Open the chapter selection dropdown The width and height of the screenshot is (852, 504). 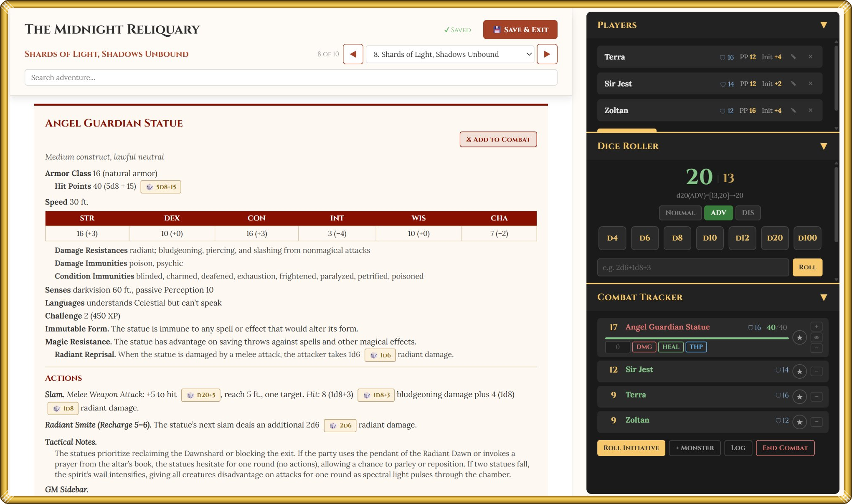coord(450,54)
